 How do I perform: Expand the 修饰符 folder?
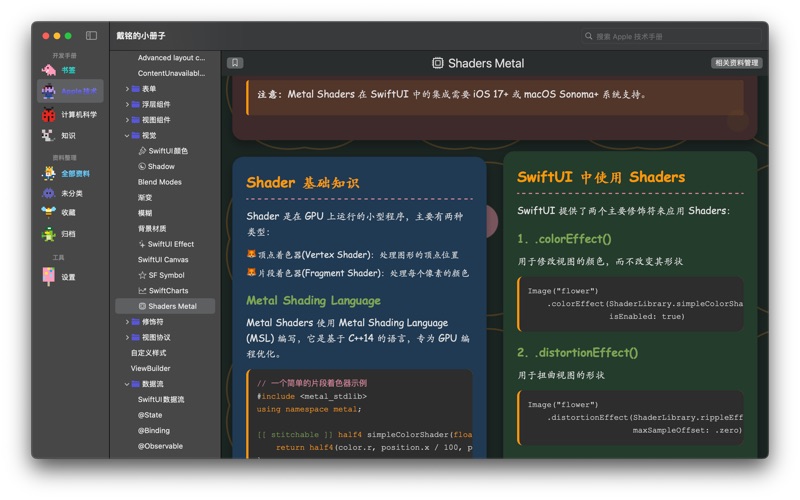pyautogui.click(x=127, y=322)
